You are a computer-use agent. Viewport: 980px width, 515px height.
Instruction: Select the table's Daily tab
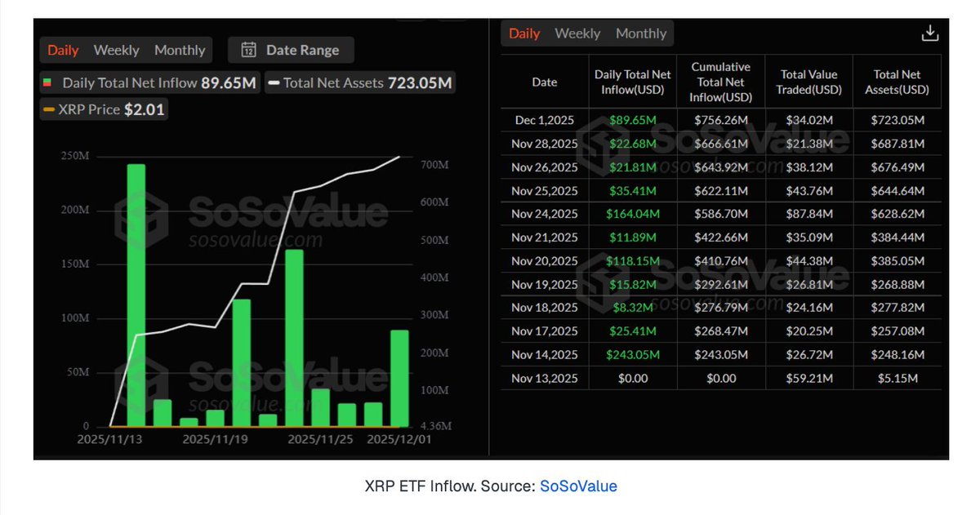pos(524,33)
